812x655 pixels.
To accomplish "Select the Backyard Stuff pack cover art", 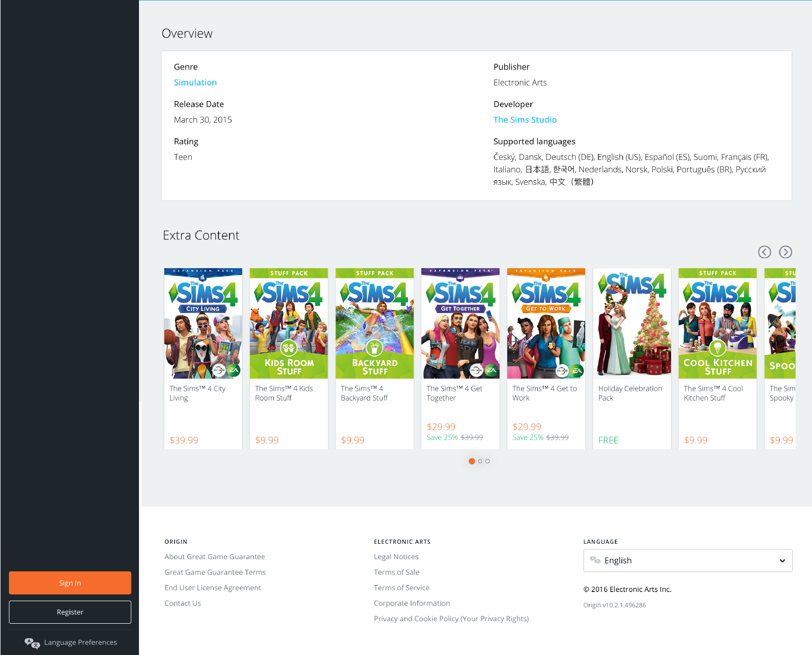I will point(375,323).
